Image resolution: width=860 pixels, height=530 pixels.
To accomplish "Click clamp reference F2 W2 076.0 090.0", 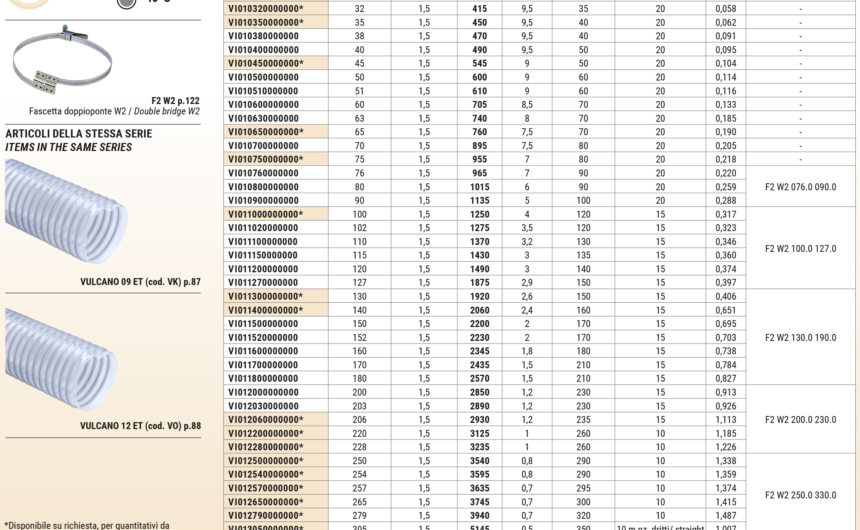I will point(800,186).
